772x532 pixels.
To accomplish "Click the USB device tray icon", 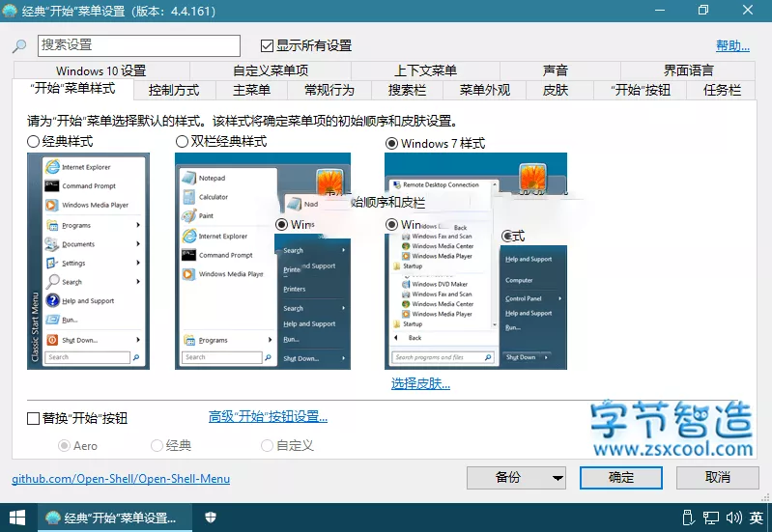I will [688, 518].
